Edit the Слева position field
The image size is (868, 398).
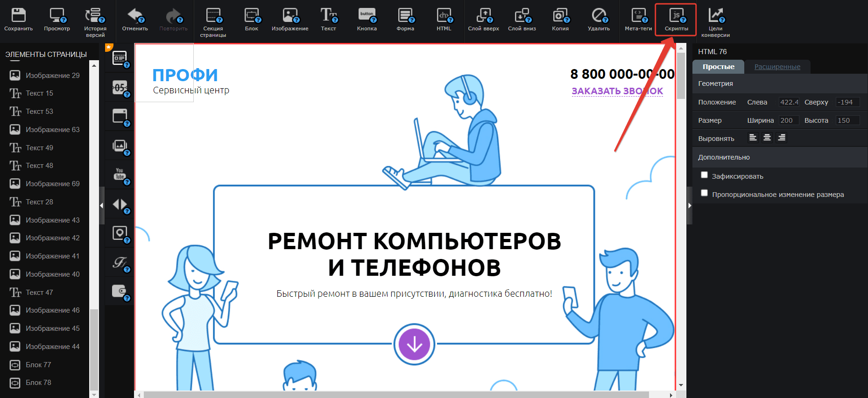click(789, 102)
